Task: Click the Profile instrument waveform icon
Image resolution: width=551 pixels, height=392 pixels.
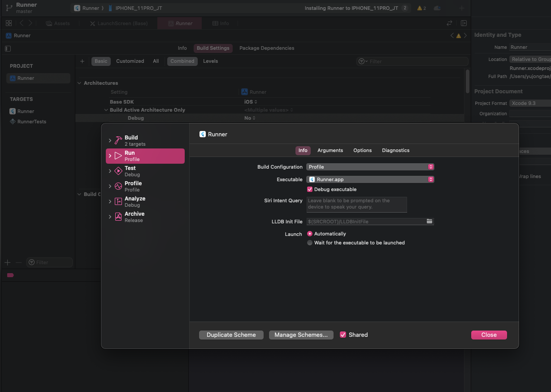Action: [118, 186]
